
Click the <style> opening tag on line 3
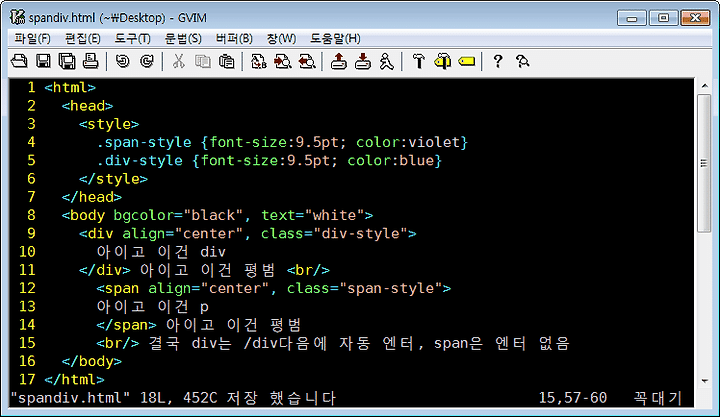[x=109, y=124]
